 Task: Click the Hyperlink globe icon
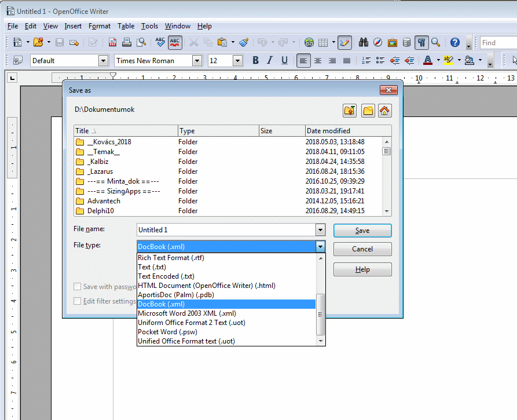[309, 42]
